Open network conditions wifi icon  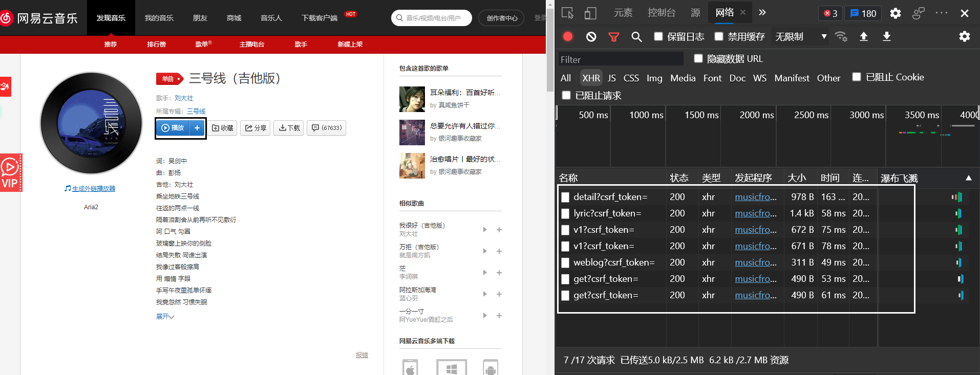tap(841, 36)
